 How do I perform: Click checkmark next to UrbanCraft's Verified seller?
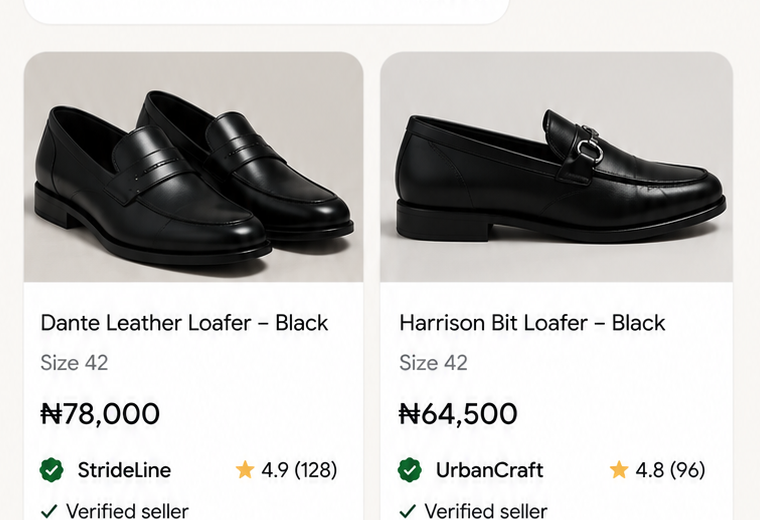408,511
